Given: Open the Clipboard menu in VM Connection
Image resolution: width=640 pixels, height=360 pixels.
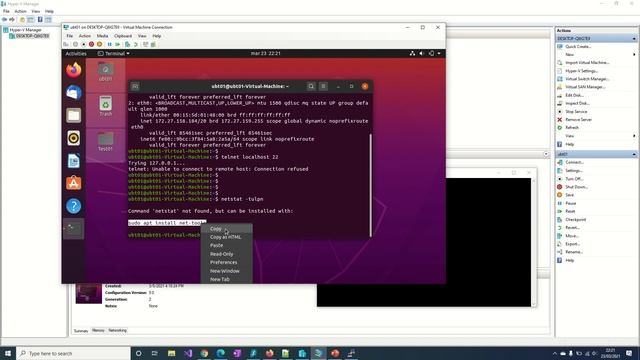Looking at the screenshot, I should coord(123,36).
